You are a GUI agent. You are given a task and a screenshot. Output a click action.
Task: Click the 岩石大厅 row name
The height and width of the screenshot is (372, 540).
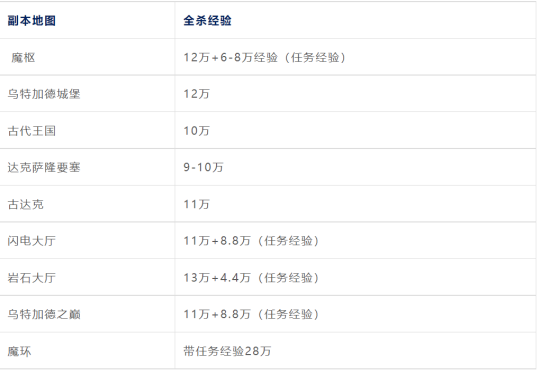(x=32, y=278)
